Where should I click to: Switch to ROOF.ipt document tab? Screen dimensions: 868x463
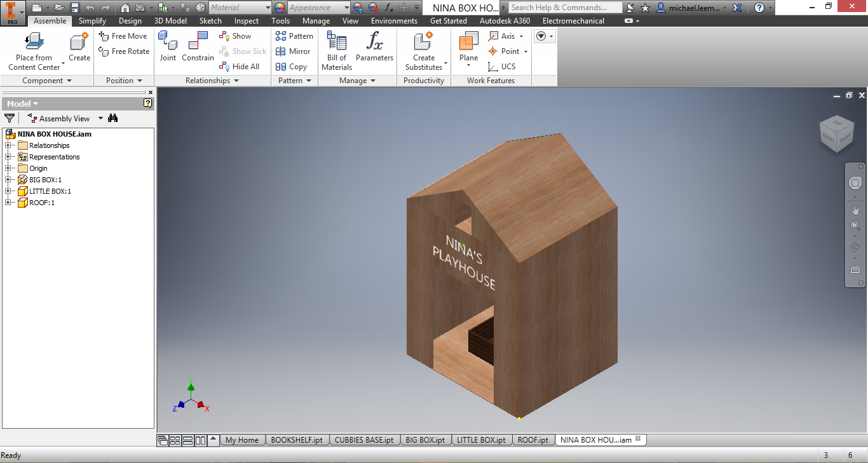[x=533, y=440]
